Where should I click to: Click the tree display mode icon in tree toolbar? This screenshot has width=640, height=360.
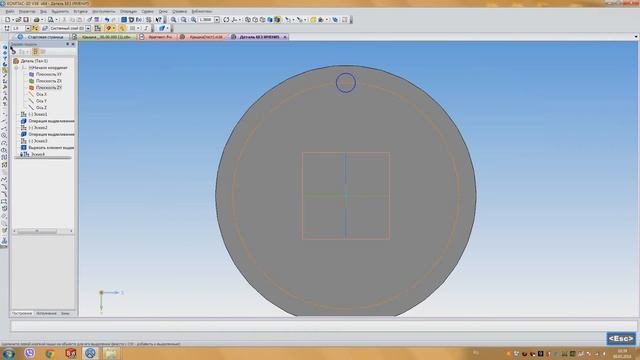click(x=35, y=52)
